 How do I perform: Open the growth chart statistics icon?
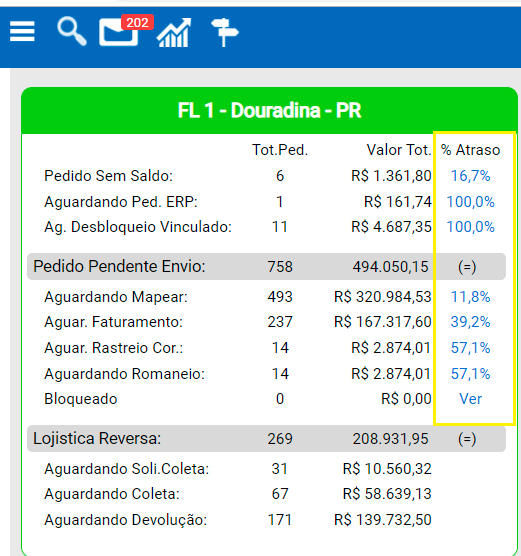(174, 33)
